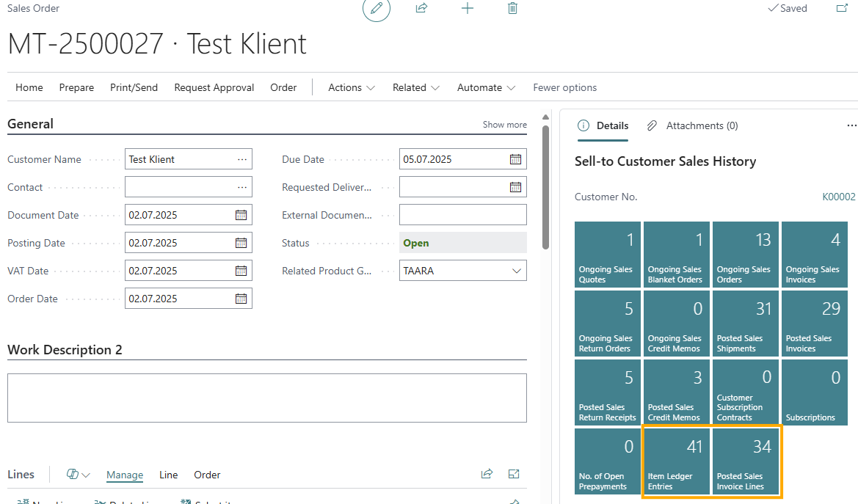Click the Customer Name lookup ellipsis
This screenshot has width=858, height=504.
242,159
